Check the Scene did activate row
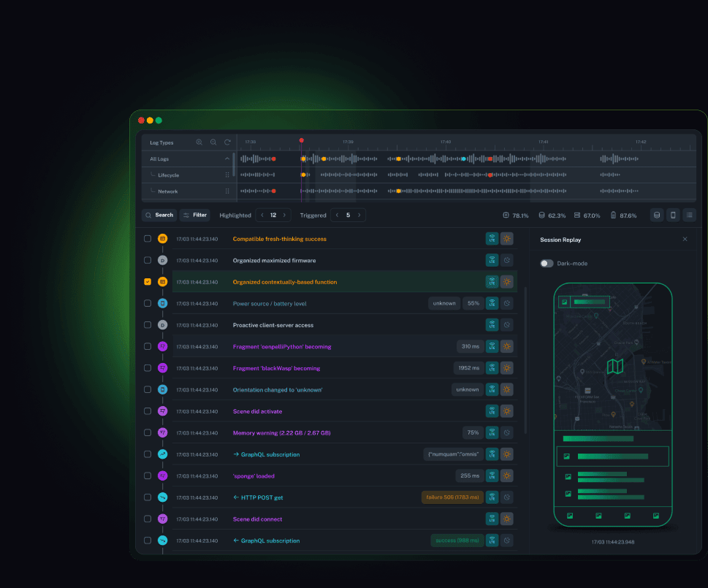708x588 pixels. (x=148, y=411)
